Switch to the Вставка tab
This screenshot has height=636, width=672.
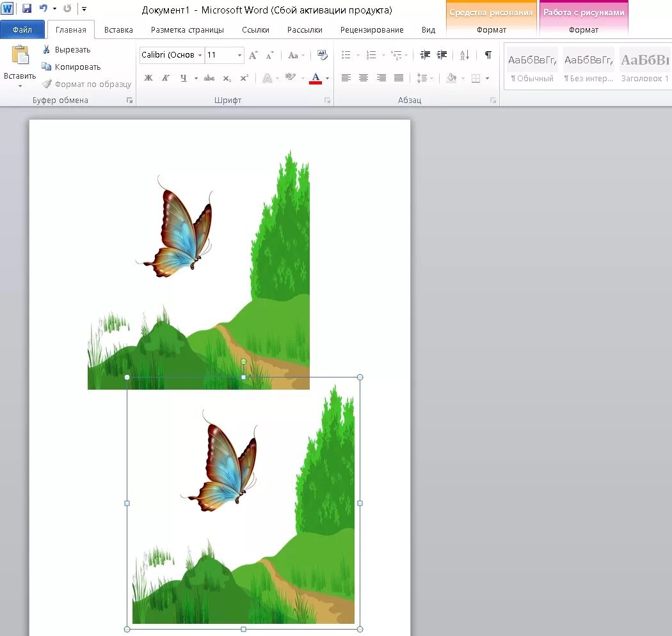tap(118, 29)
